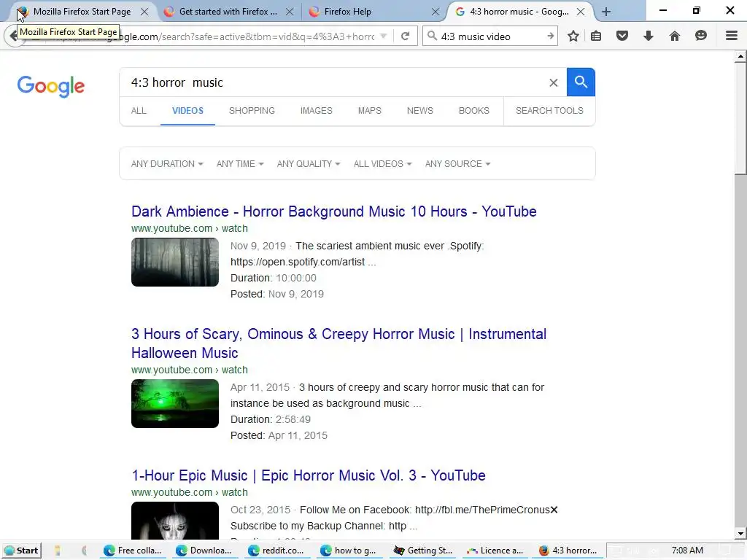Image resolution: width=747 pixels, height=560 pixels.
Task: Open the green glowing sky video thumbnail
Action: click(x=175, y=404)
